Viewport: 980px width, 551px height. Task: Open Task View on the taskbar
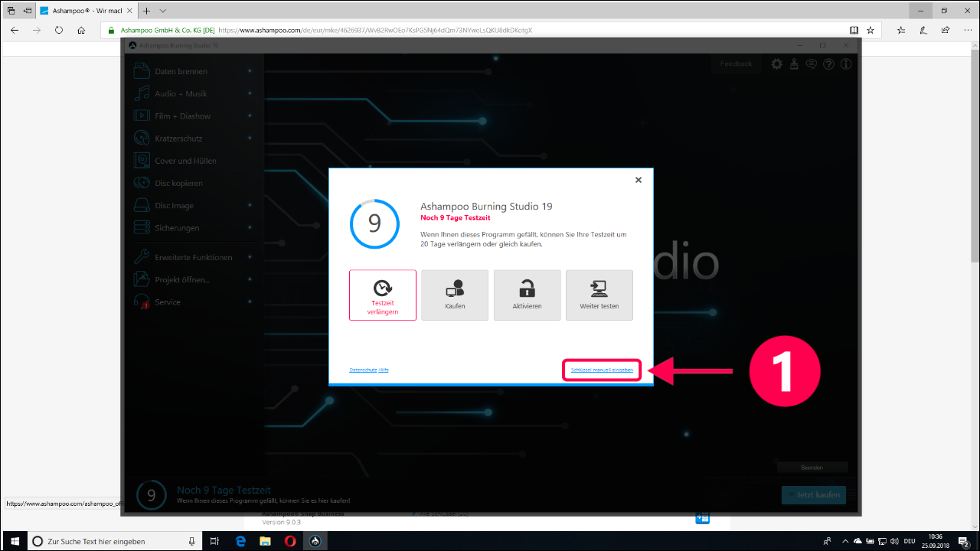click(x=215, y=541)
